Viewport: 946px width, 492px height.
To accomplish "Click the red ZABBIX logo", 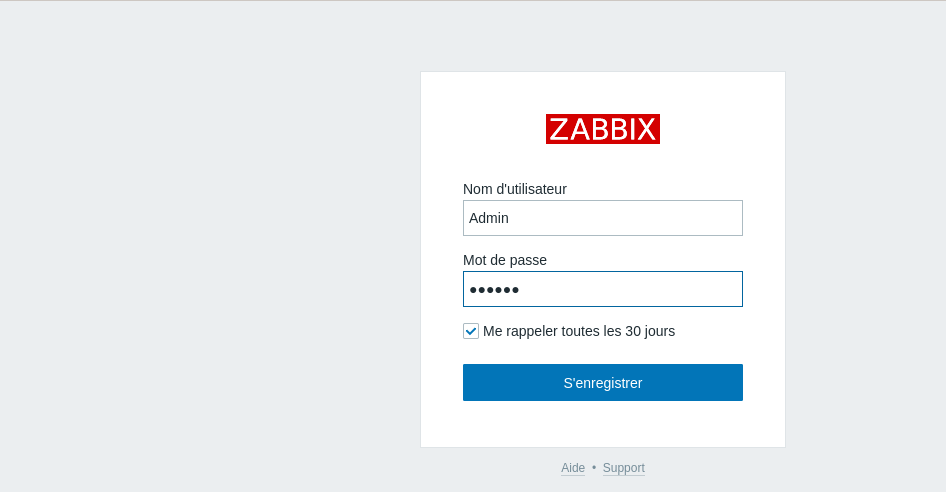I will point(602,129).
